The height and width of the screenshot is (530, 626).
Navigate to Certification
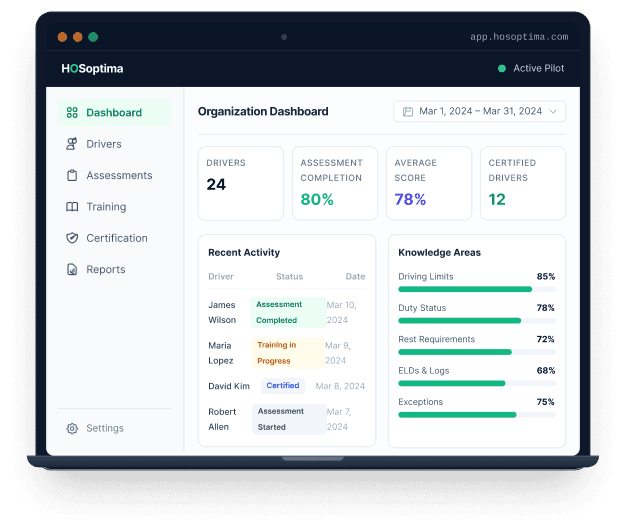coord(115,238)
